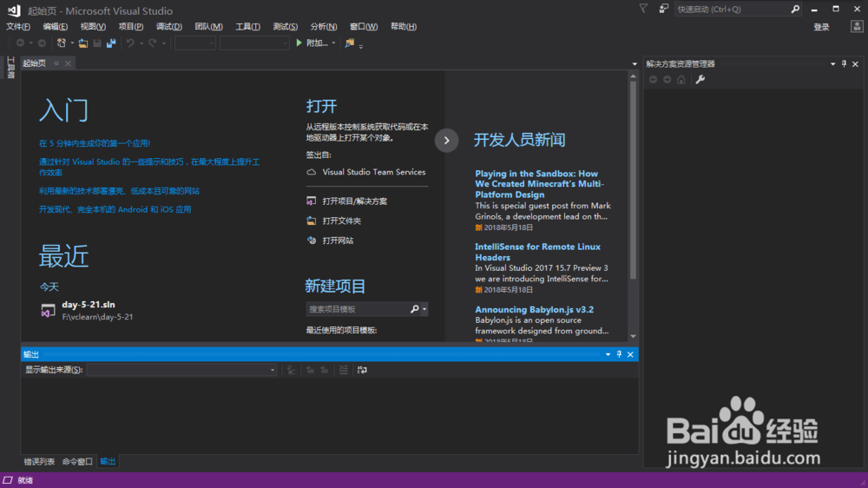Click the Solution Explorer properties wrench icon
This screenshot has width=868, height=488.
pyautogui.click(x=700, y=80)
